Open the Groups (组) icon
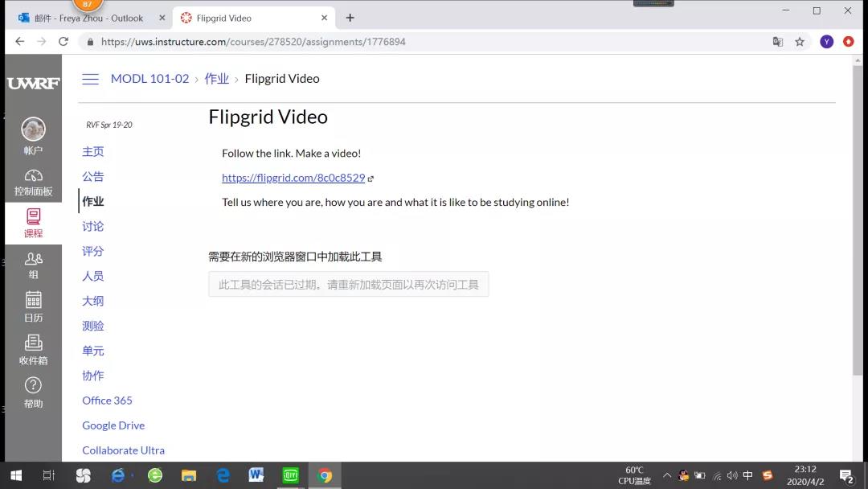The image size is (868, 489). (33, 259)
